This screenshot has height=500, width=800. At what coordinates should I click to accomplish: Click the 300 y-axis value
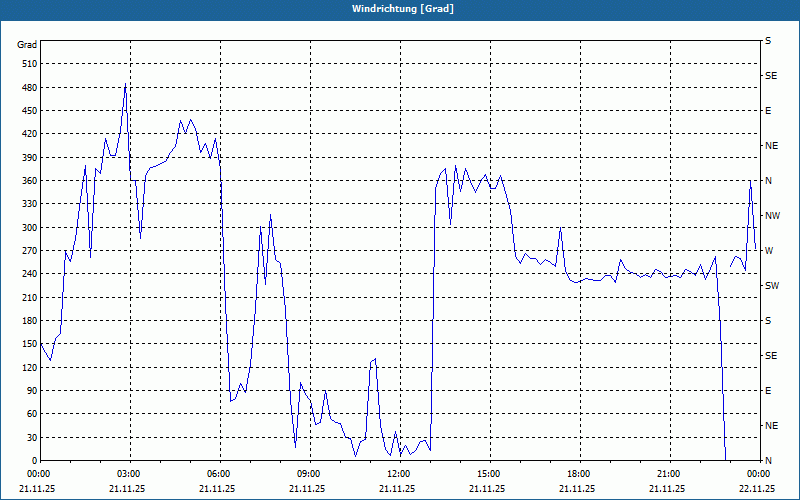pyautogui.click(x=30, y=228)
